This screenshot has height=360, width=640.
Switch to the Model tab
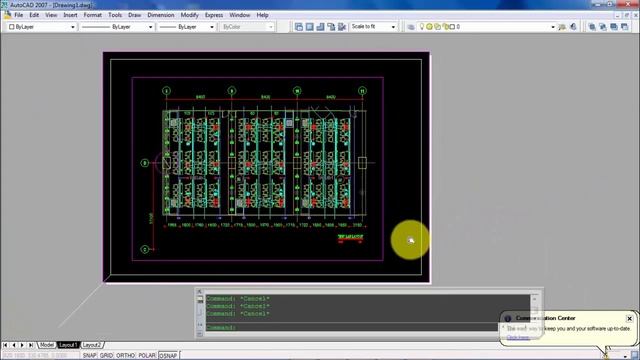click(47, 345)
